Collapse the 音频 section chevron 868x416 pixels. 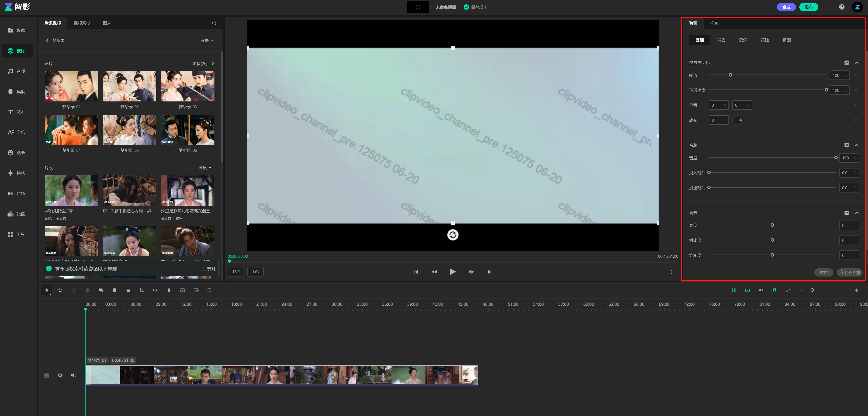(x=856, y=145)
